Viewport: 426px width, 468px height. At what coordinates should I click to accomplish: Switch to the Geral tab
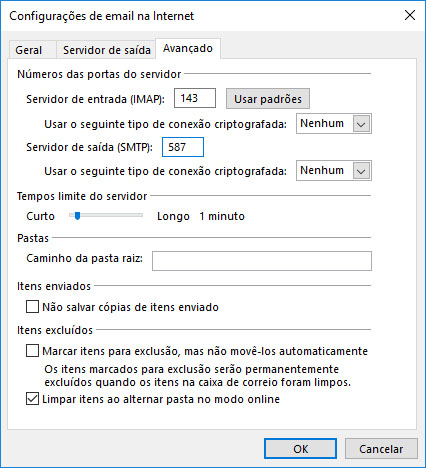tap(29, 50)
